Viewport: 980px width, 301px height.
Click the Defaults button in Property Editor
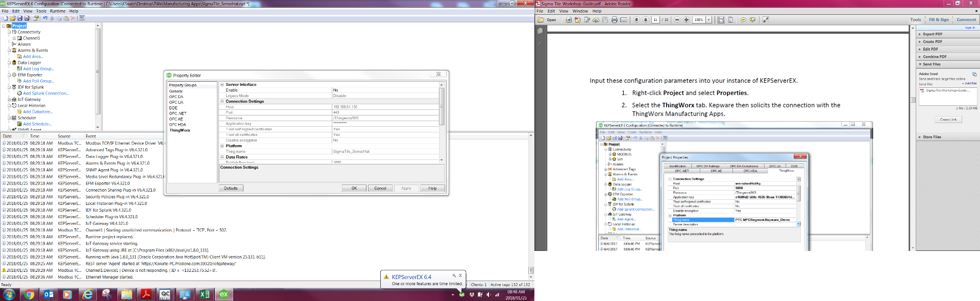(231, 188)
